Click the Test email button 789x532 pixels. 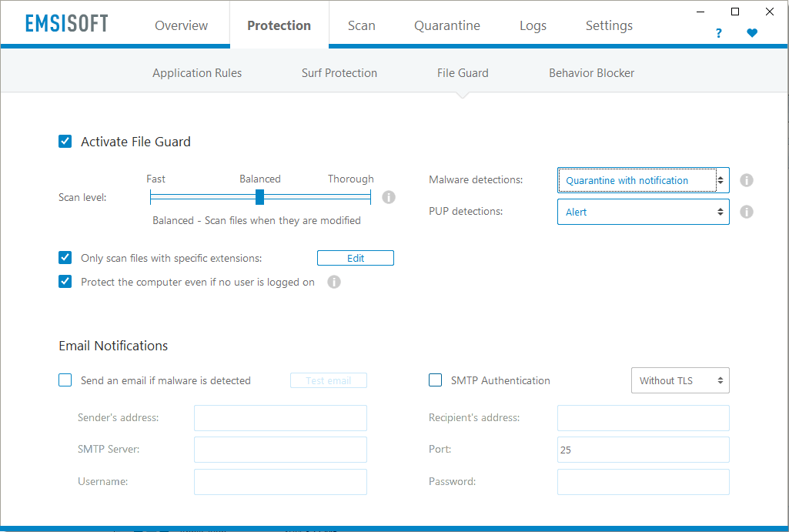(x=329, y=380)
